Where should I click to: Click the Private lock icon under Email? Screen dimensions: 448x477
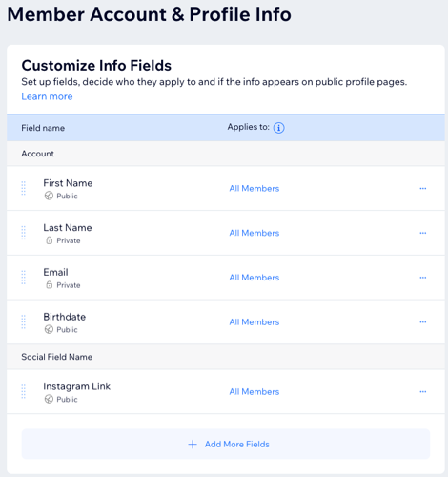pyautogui.click(x=49, y=284)
